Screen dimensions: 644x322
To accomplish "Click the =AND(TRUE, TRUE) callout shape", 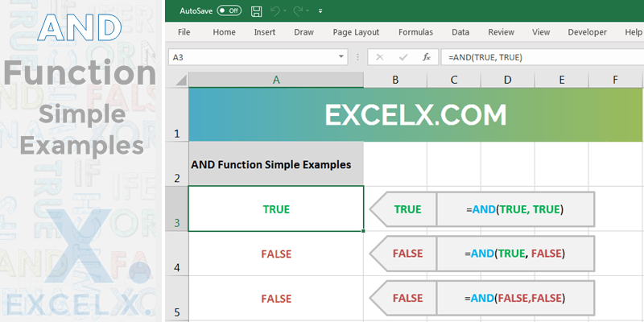I will coord(515,209).
